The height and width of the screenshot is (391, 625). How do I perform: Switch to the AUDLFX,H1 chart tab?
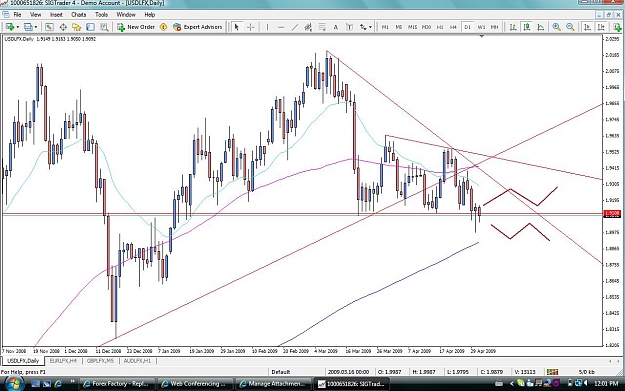(x=137, y=361)
